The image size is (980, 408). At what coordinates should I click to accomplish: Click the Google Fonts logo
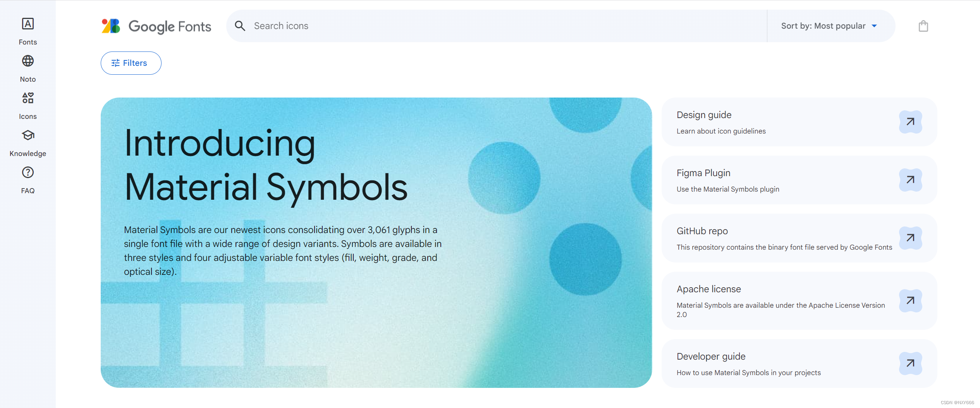(x=156, y=26)
